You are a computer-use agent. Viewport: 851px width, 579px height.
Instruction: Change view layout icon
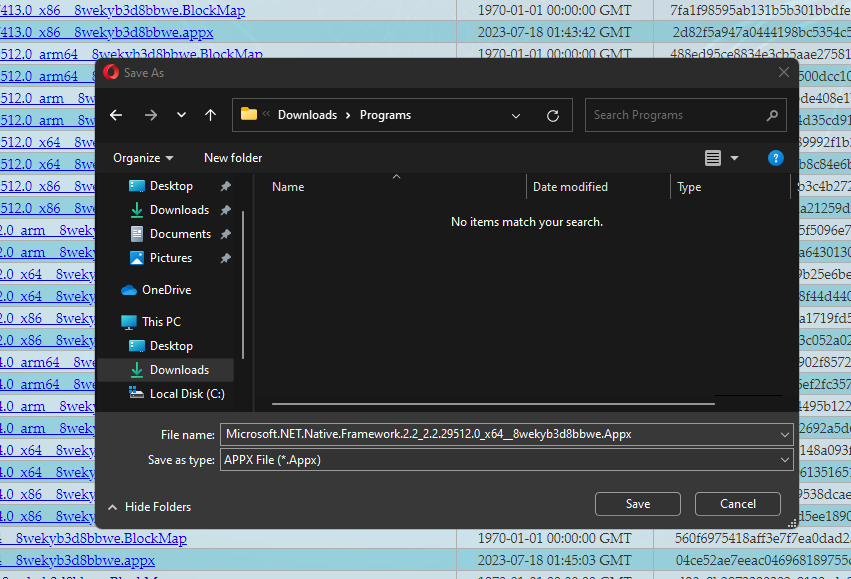(x=713, y=158)
